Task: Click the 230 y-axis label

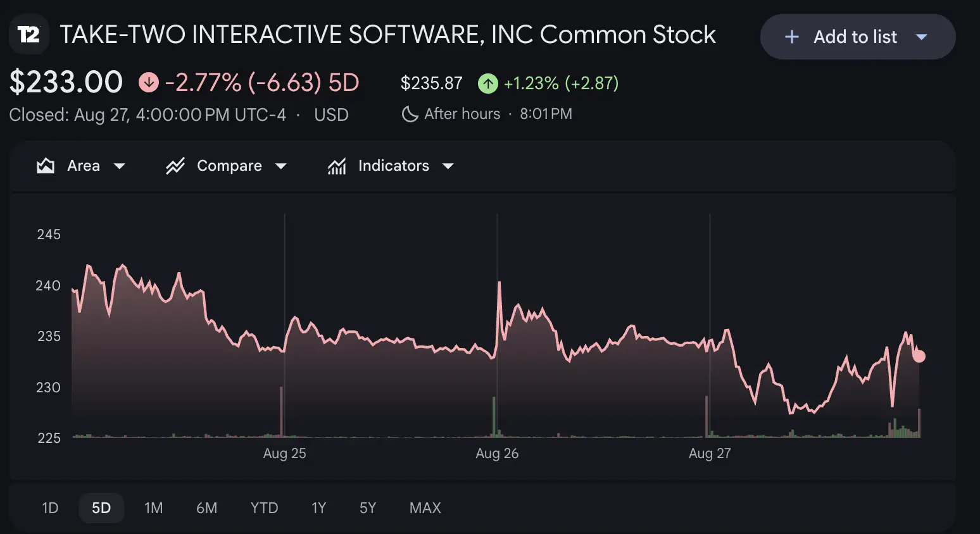Action: click(x=48, y=388)
